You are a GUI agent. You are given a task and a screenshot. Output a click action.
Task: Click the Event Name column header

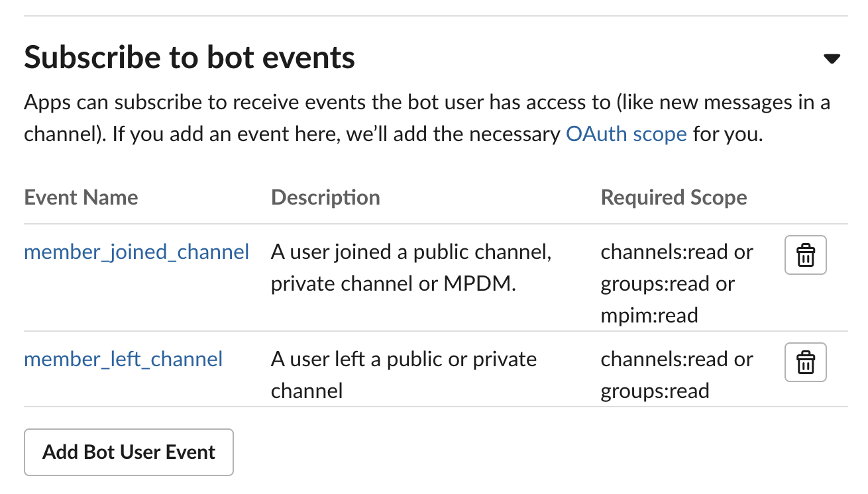pyautogui.click(x=81, y=197)
